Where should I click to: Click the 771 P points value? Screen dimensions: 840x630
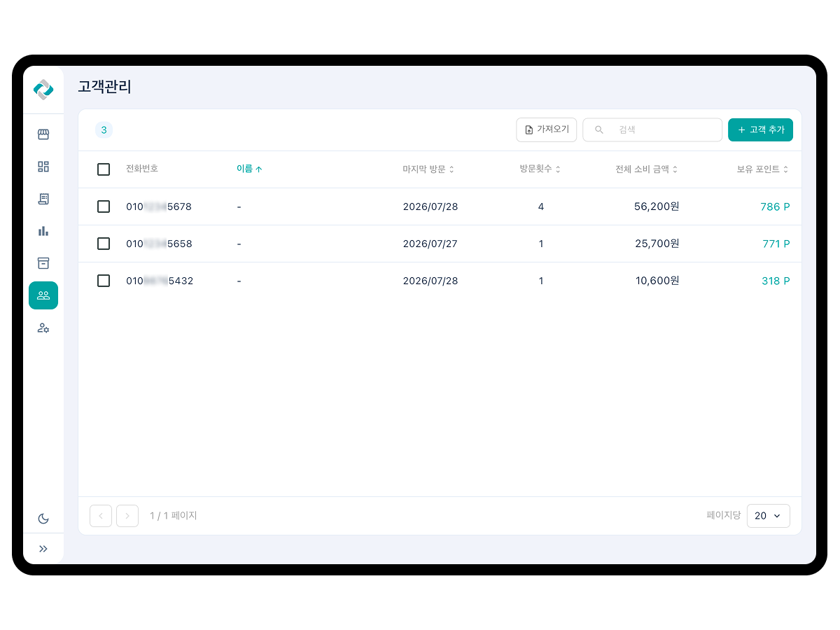click(776, 244)
